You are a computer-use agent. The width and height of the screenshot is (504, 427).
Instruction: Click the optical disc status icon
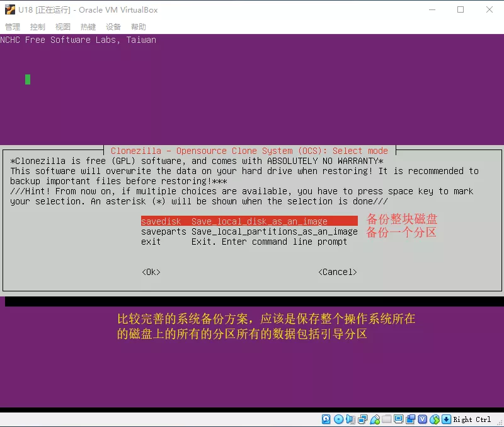pyautogui.click(x=338, y=419)
